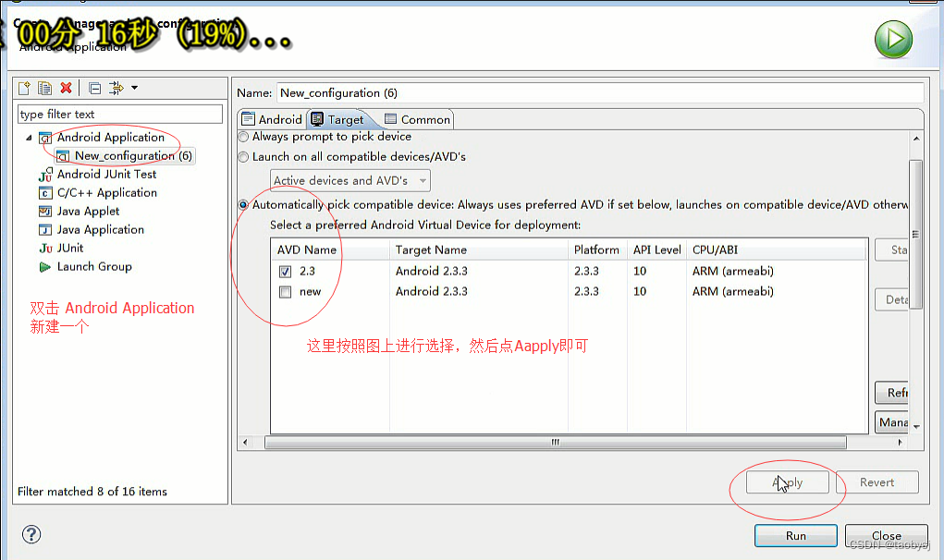Click the Manager button beside AVD table
Image resolution: width=944 pixels, height=560 pixels.
click(x=891, y=422)
